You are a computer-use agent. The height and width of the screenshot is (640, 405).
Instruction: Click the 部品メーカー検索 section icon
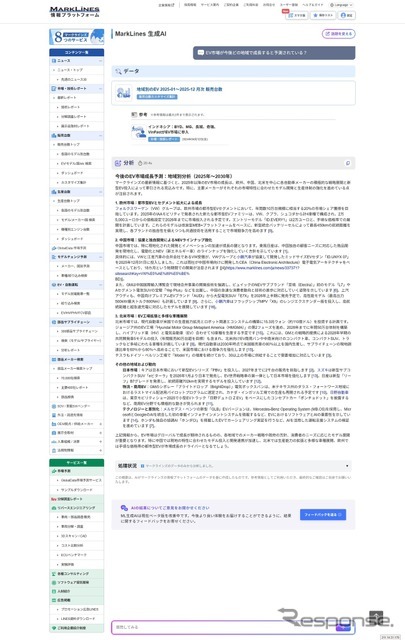click(53, 359)
